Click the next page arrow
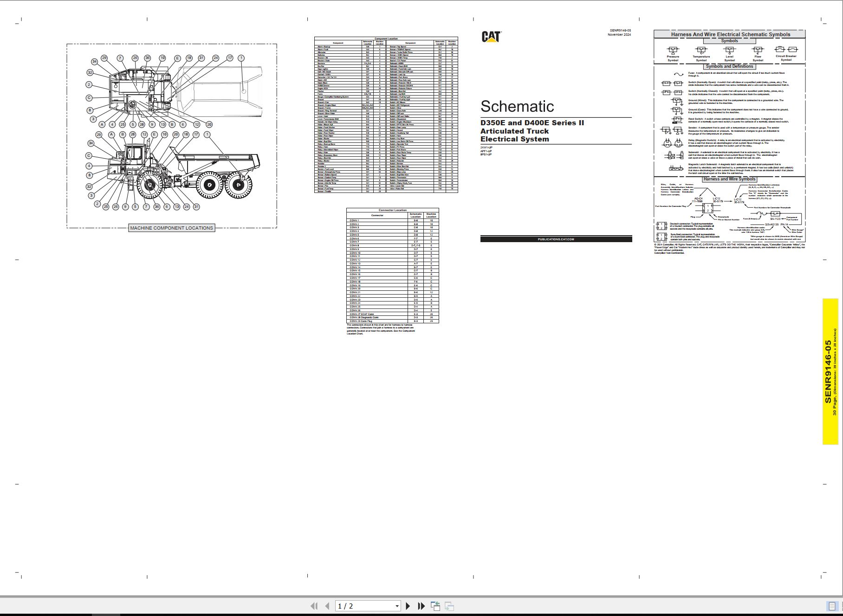The image size is (843, 616). (x=408, y=606)
